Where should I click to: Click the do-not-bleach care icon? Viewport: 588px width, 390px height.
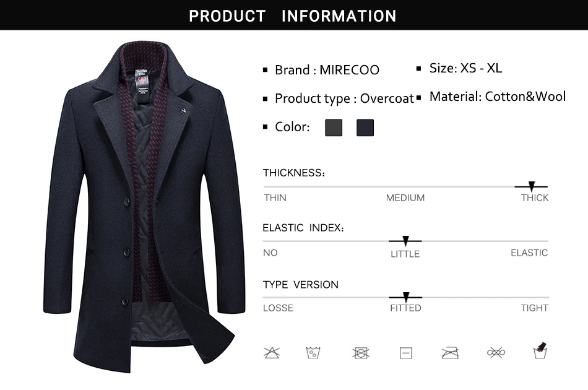click(272, 352)
